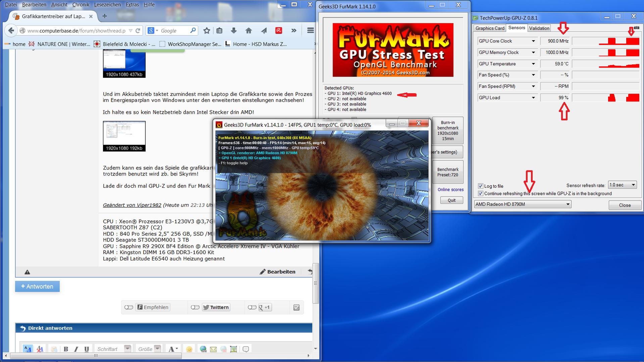Insert an email link in editor

coord(213,349)
